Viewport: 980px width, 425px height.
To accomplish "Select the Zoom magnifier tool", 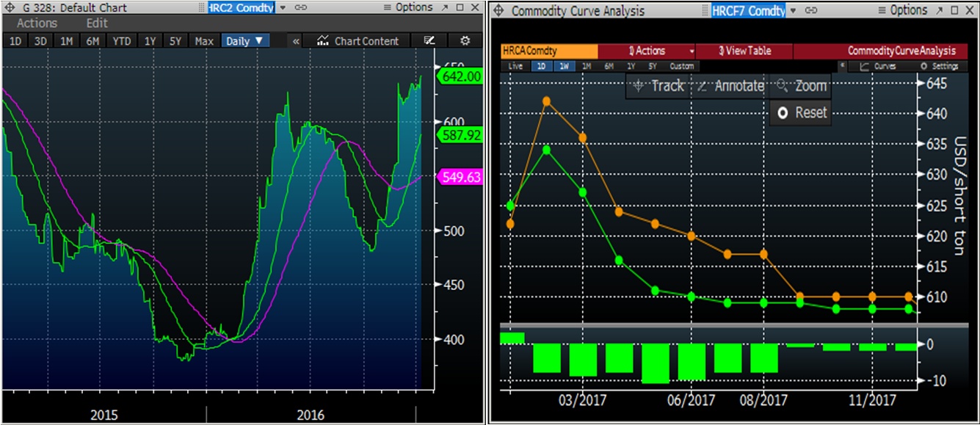I will click(802, 86).
